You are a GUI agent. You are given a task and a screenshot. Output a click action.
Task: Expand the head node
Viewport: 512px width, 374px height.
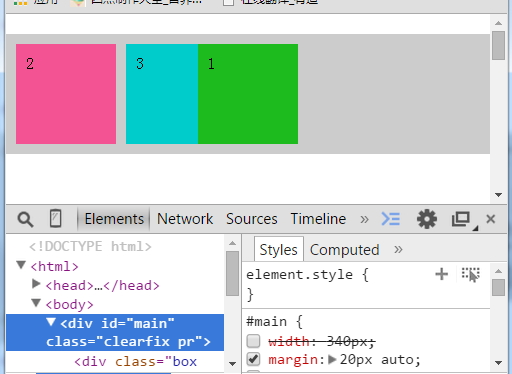pos(36,284)
